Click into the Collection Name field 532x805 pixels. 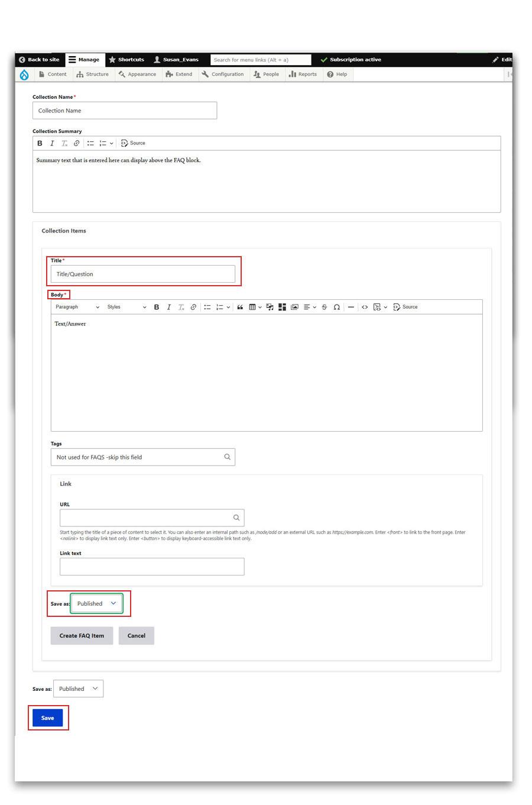tap(125, 111)
